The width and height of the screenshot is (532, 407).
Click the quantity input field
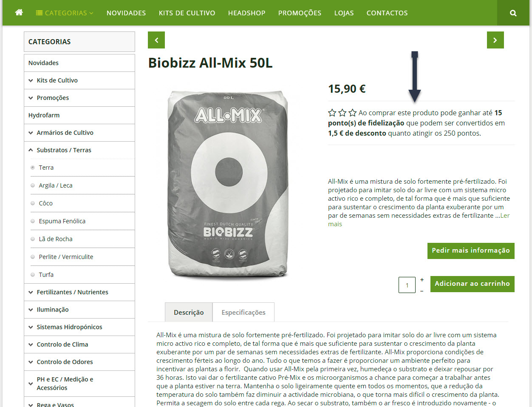(x=407, y=285)
